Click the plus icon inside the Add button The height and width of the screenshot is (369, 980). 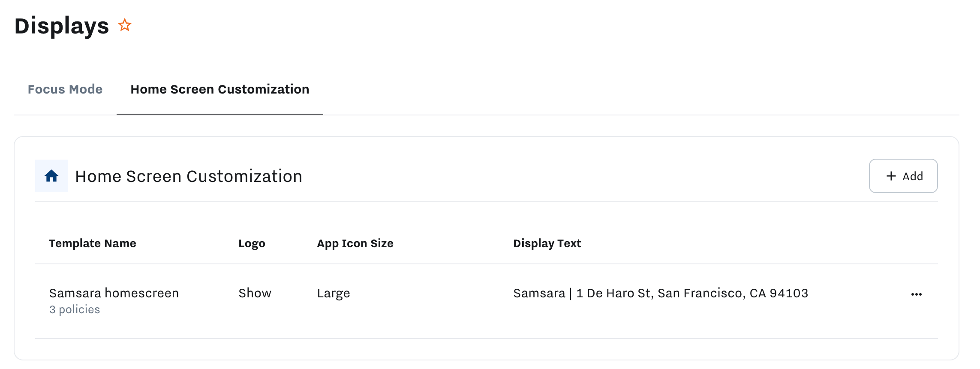(891, 176)
